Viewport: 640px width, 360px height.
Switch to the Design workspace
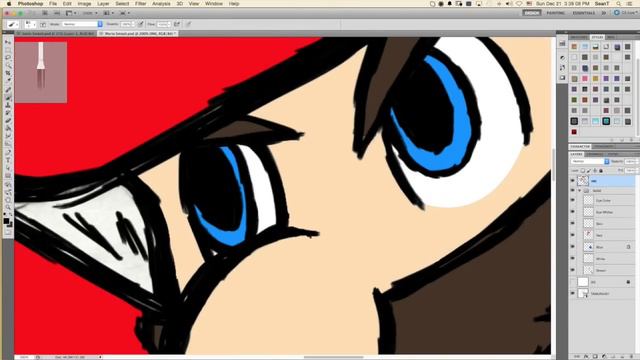point(531,13)
